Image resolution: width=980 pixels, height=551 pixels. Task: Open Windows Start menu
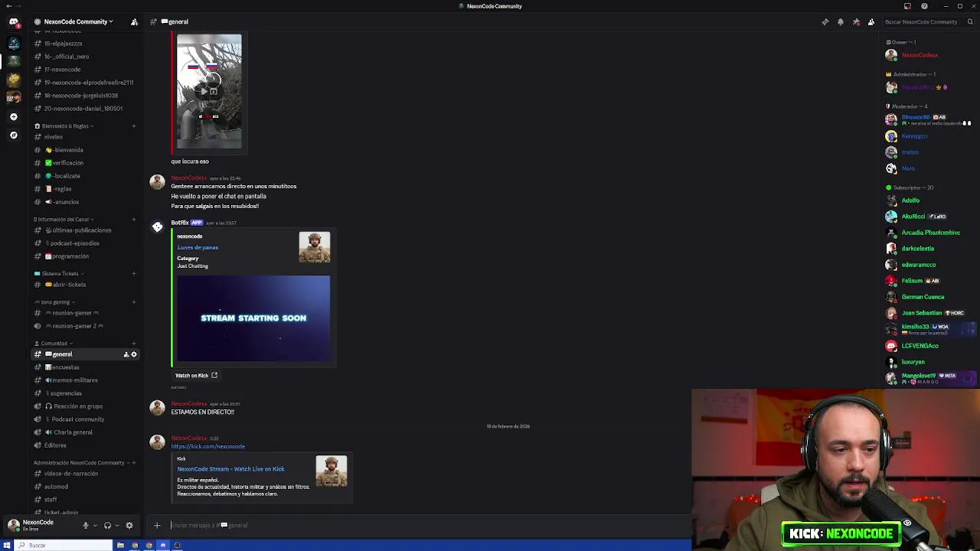[7, 545]
